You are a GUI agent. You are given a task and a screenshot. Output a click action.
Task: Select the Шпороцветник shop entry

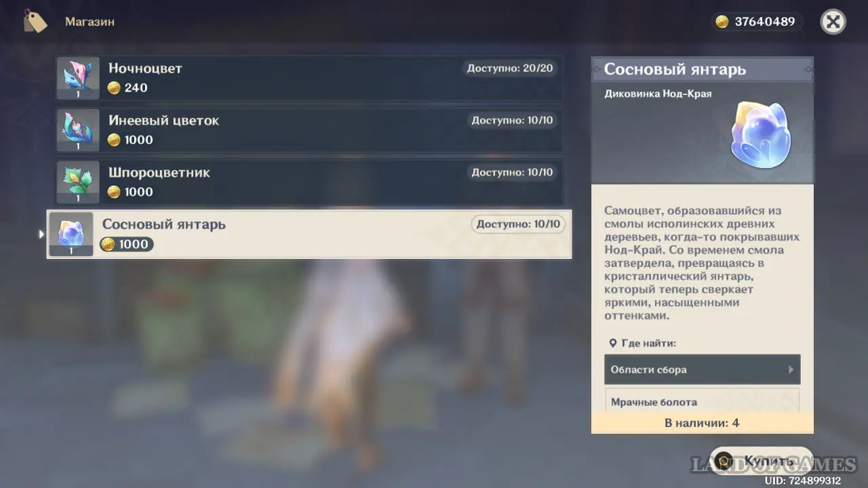point(309,182)
